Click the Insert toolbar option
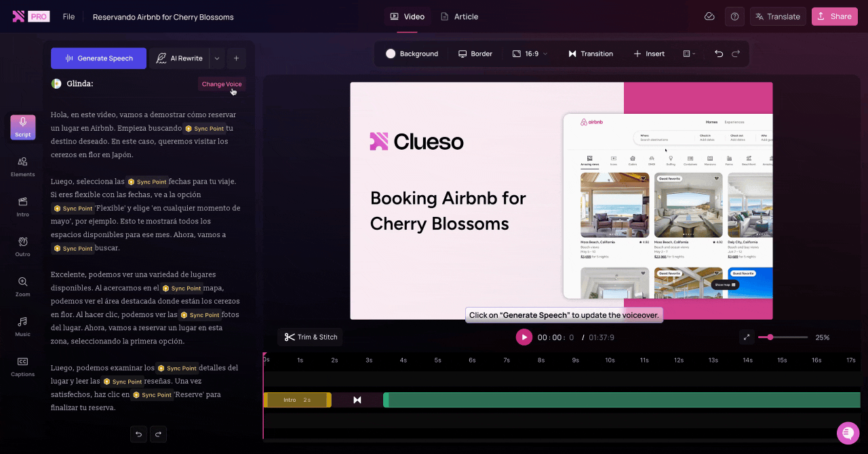This screenshot has width=868, height=454. 649,54
